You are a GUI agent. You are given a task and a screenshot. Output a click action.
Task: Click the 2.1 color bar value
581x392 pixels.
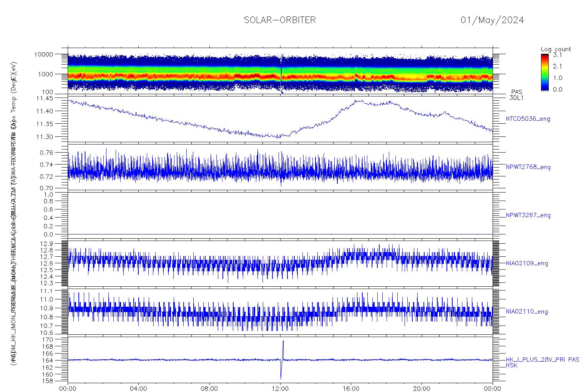557,66
